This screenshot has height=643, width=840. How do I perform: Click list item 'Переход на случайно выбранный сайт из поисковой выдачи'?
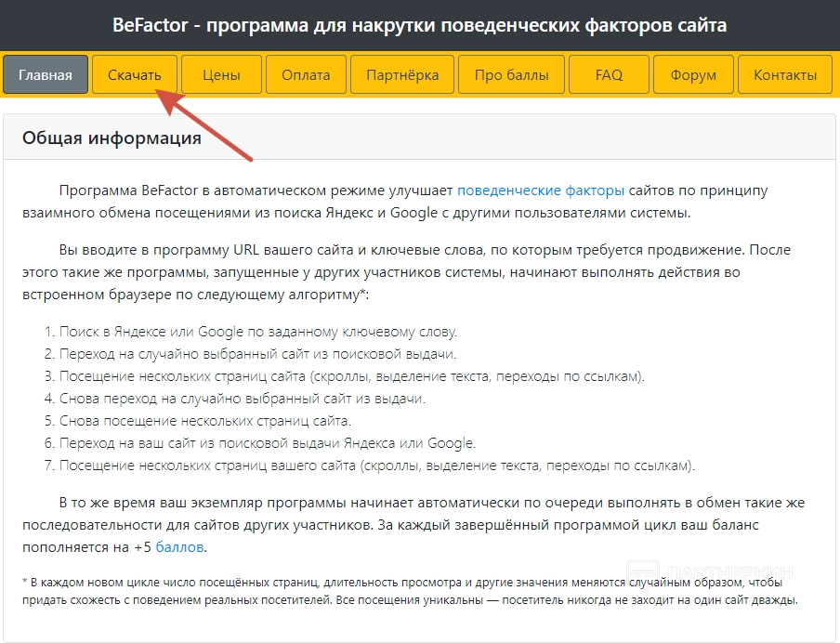pos(257,354)
